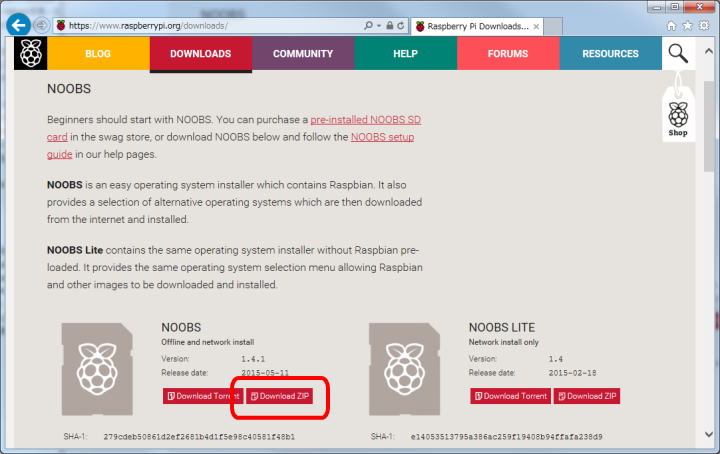Screen dimensions: 720x454
Task: Open a new blank browser tab
Action: point(553,27)
